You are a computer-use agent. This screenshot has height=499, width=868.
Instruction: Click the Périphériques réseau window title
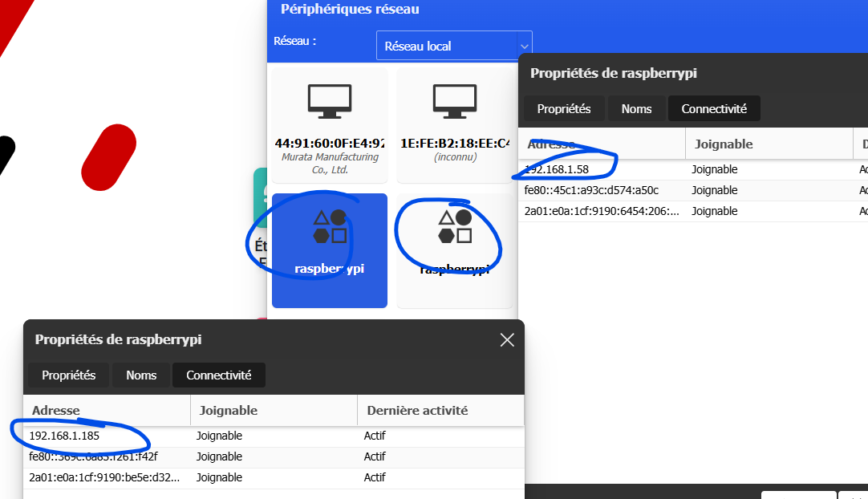[350, 9]
